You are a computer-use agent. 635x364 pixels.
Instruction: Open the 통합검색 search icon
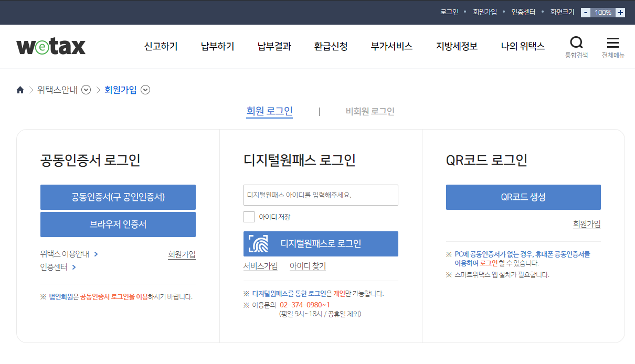pos(576,47)
